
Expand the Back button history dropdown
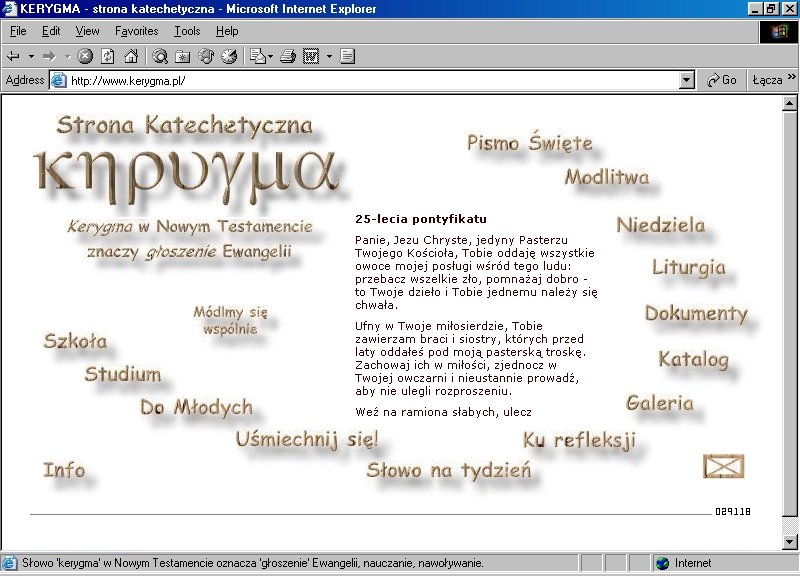click(31, 56)
